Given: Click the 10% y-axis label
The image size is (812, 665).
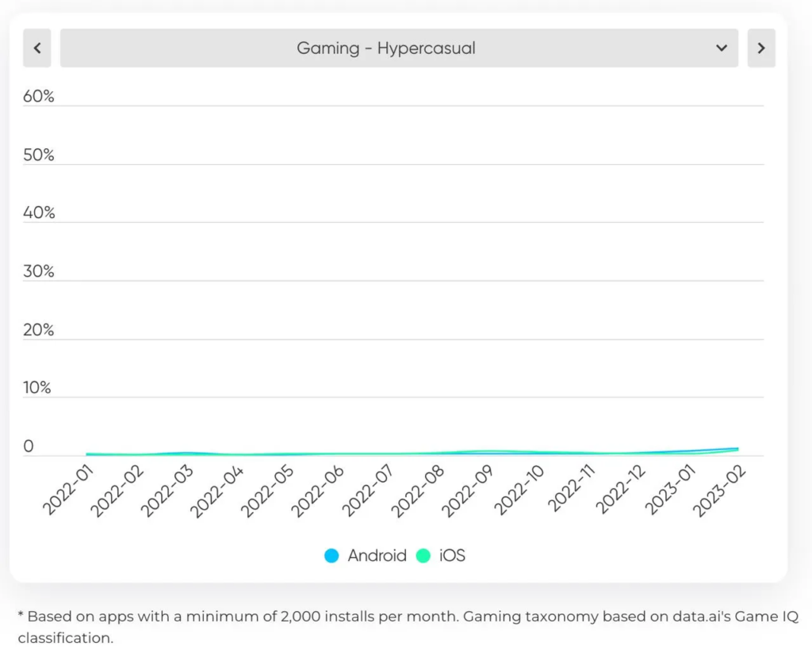Looking at the screenshot, I should [39, 388].
